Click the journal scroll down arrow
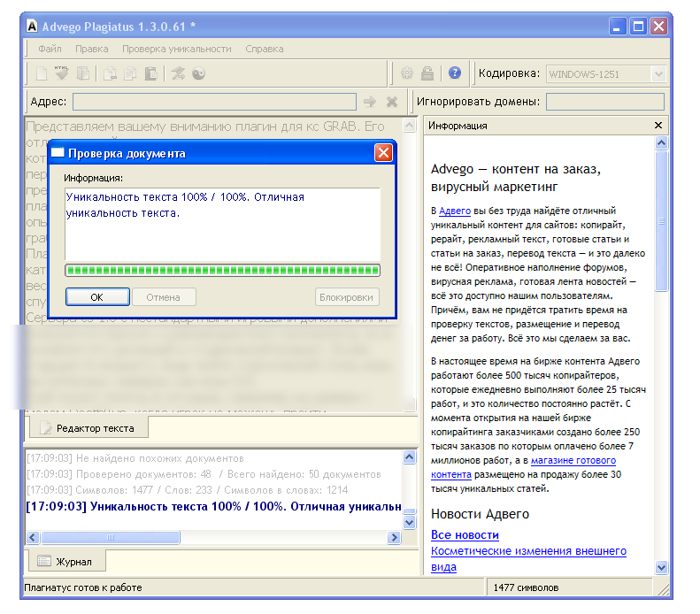Viewport: 700px width, 614px height. [x=410, y=522]
